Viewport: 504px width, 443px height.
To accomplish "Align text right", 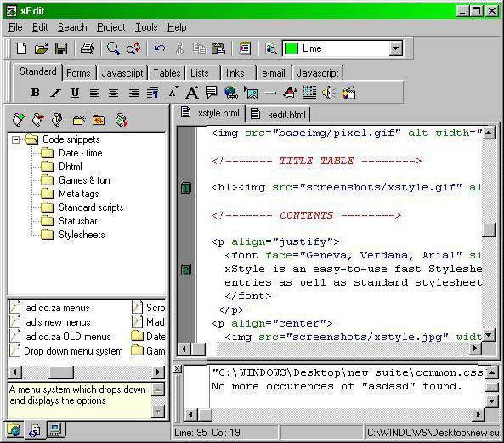I will [133, 93].
